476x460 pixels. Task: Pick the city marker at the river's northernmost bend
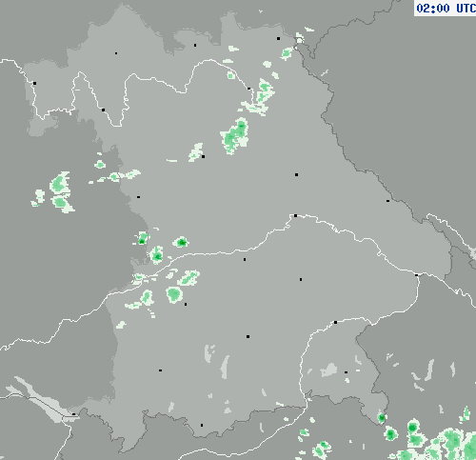pos(295,215)
